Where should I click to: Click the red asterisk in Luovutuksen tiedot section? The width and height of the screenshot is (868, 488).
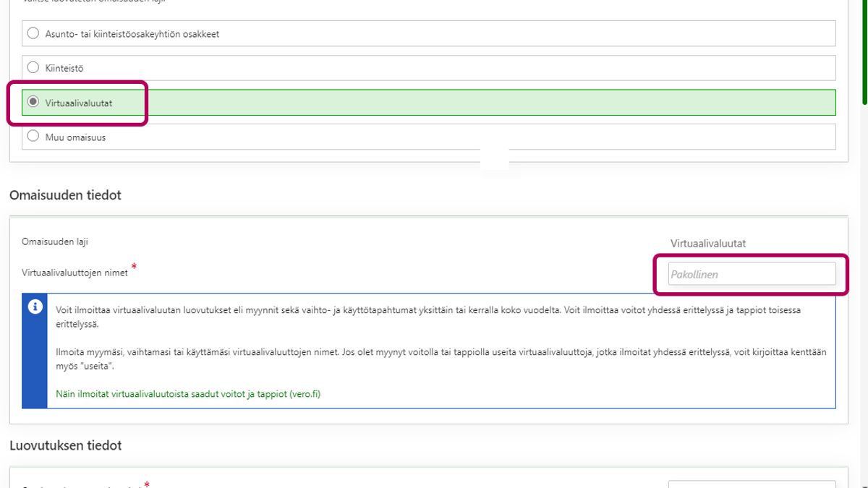[x=148, y=484]
